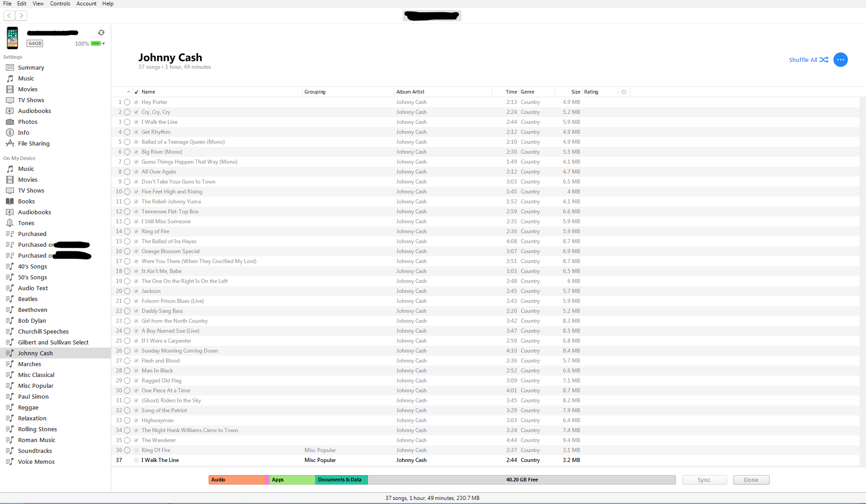Click download status circle for Highwayman
Viewport: 866px width, 504px height.
coord(127,420)
